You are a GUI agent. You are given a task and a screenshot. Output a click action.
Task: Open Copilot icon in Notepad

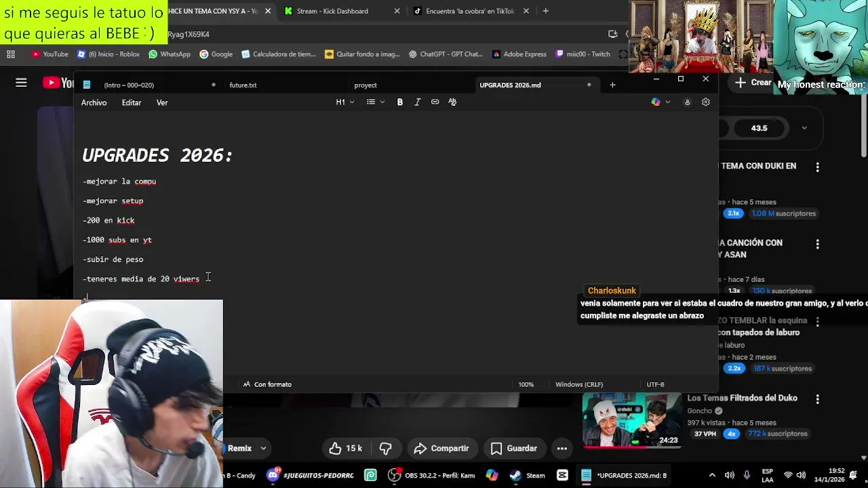tap(655, 102)
